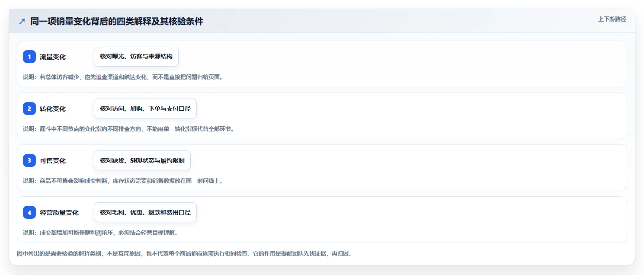The height and width of the screenshot is (275, 644).
Task: Click the footer text 图中列出的是需要核验的解释类别
Action: point(184,253)
